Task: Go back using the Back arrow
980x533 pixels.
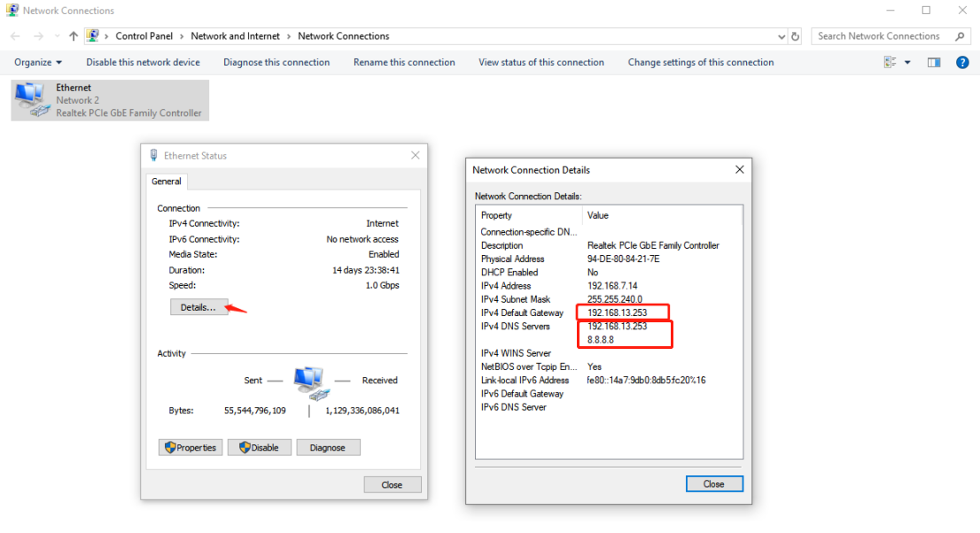Action: tap(16, 36)
